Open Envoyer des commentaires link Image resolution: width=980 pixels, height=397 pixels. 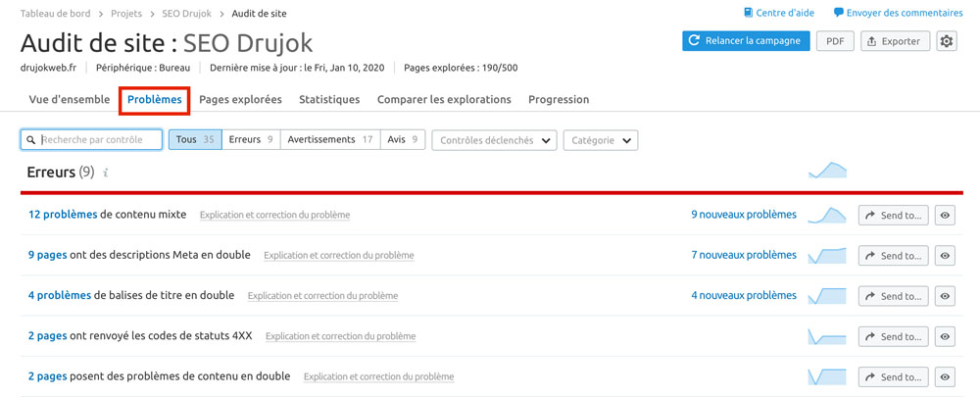905,13
